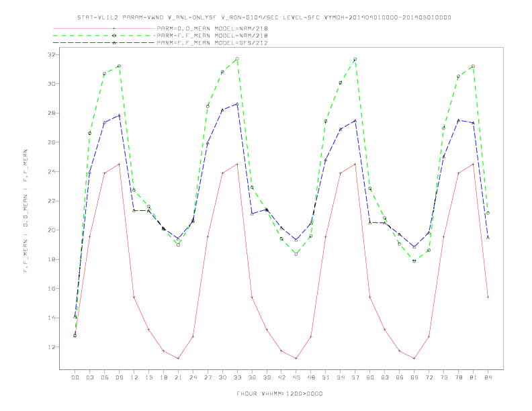Screen dimensions: 532x411
Task: Click the blue dashed legend line sample
Action: (x=104, y=43)
